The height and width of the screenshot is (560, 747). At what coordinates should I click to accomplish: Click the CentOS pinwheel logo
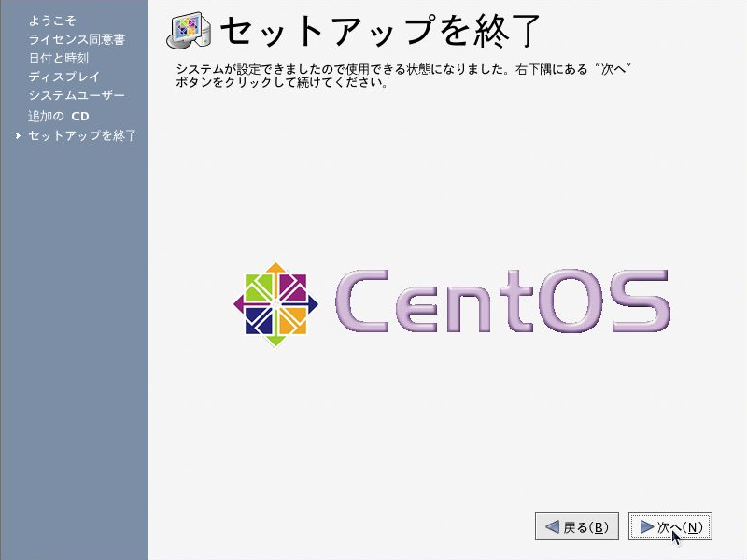275,304
